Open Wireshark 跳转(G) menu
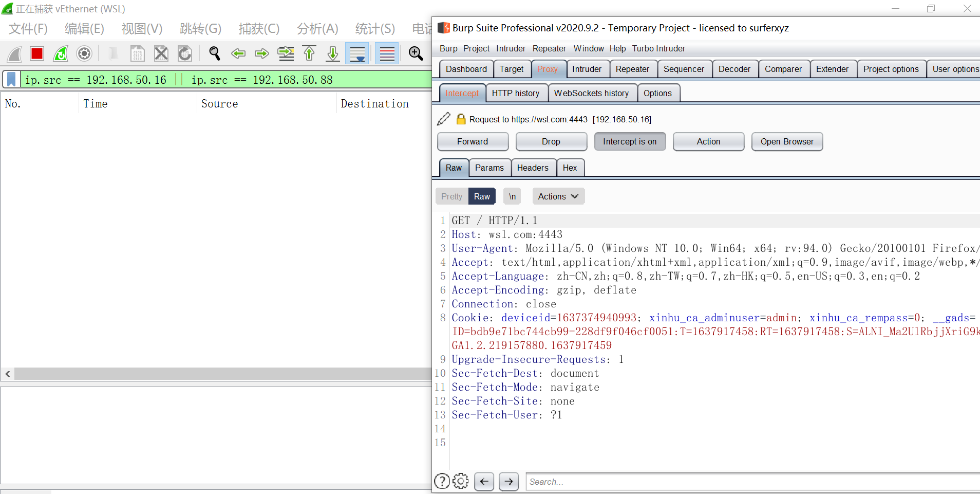Viewport: 980px width, 494px height. 200,29
